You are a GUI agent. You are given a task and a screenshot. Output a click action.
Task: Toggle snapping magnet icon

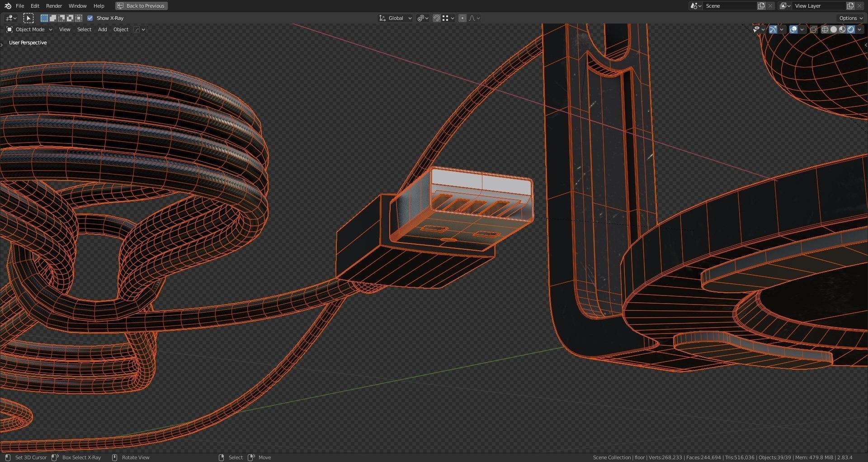tap(436, 18)
